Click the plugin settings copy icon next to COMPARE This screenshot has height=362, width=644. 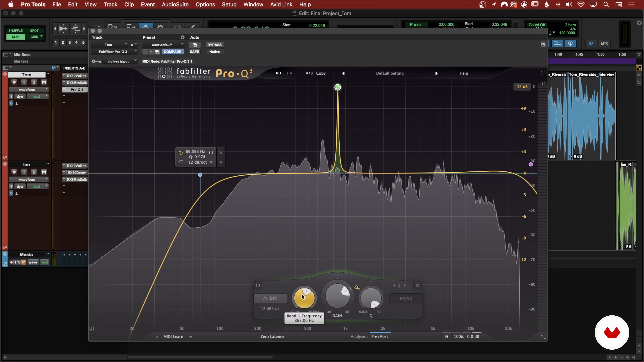coord(157,52)
